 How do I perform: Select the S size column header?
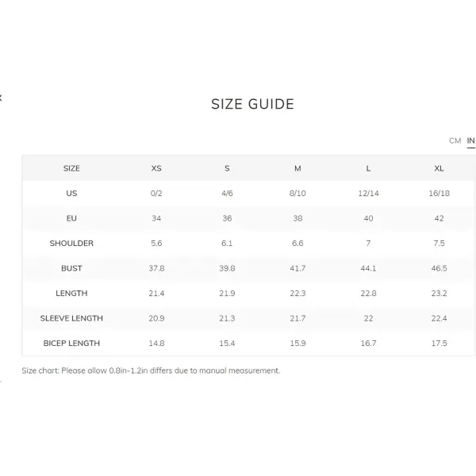coord(227,168)
